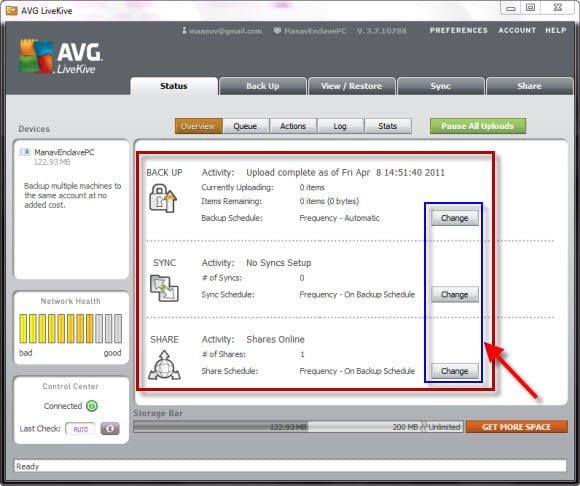The image size is (580, 486).
Task: Open the Share tab
Action: tap(529, 86)
